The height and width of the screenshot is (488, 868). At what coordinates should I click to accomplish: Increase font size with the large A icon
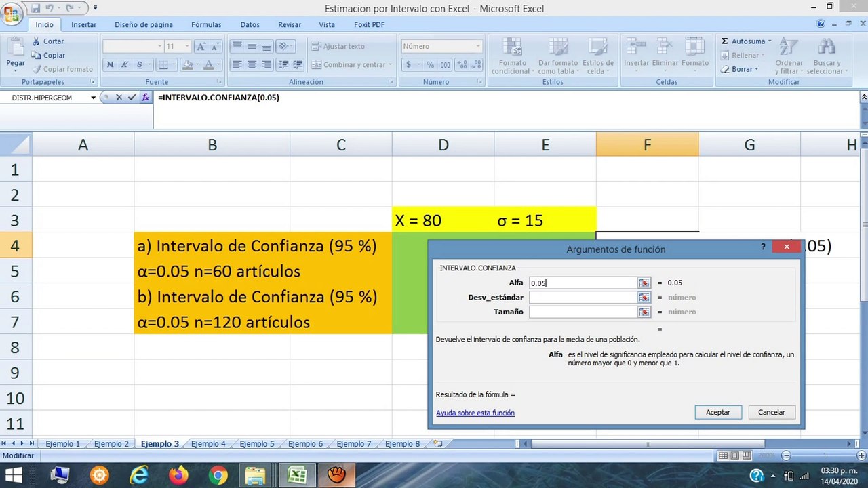point(201,47)
